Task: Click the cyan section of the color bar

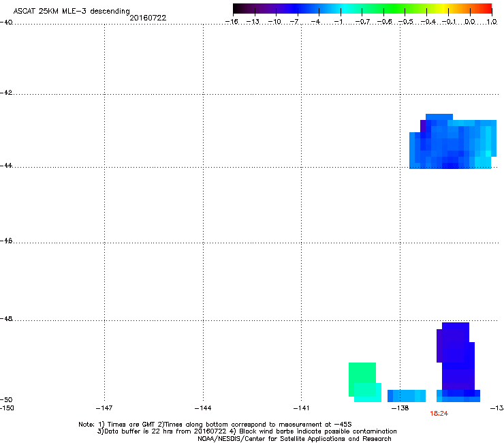Action: click(344, 8)
